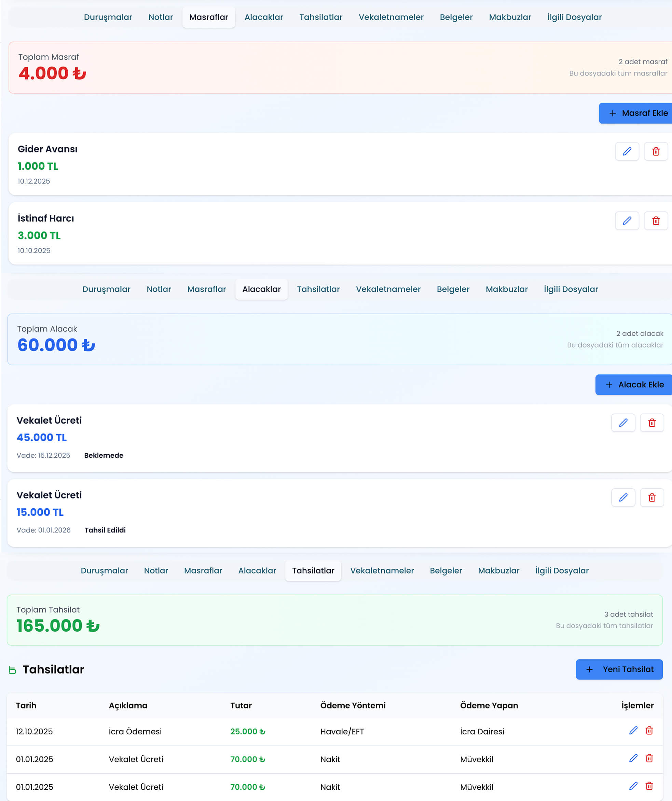
Task: Add a new receivable with Alacak Ekle
Action: 634,385
